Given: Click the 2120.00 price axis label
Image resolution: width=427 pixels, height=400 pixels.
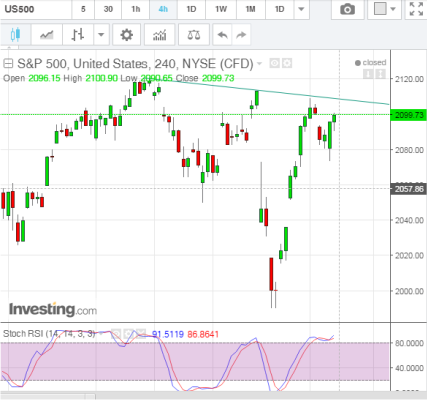Looking at the screenshot, I should point(409,79).
